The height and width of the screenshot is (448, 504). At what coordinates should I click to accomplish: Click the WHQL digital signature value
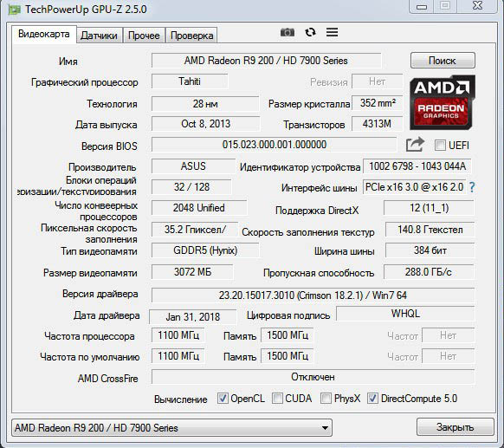[x=405, y=314]
